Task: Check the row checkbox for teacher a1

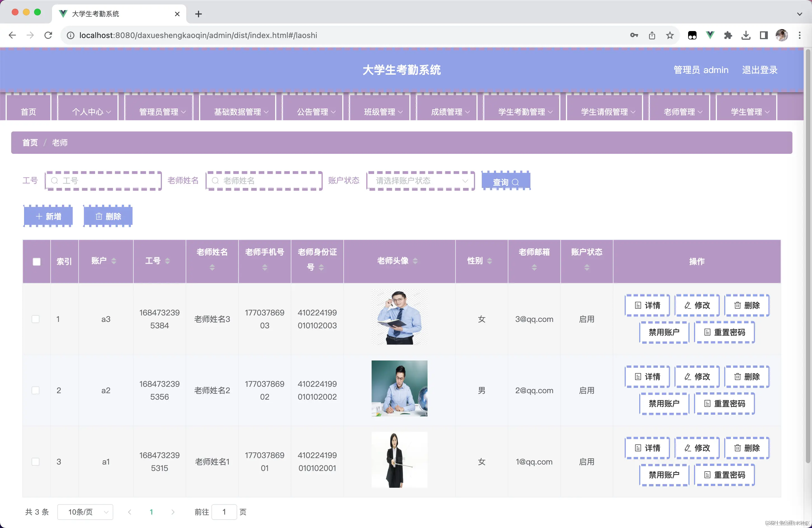Action: (x=36, y=461)
